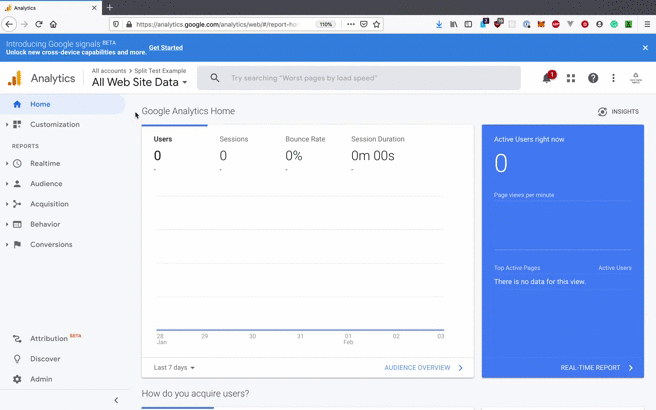Open the All Web Site Data dropdown
The width and height of the screenshot is (656, 410).
pos(139,83)
